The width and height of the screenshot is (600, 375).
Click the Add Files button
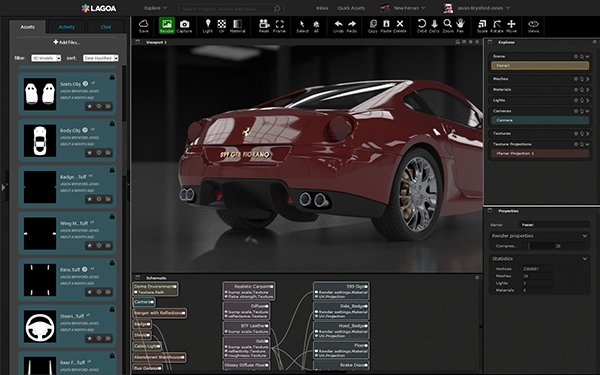[67, 42]
